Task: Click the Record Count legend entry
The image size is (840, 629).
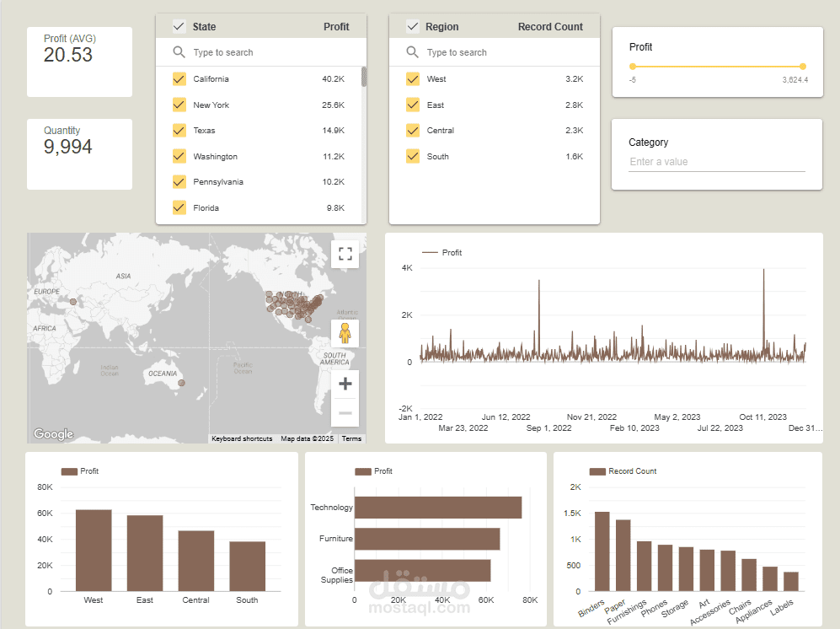Action: coord(623,471)
